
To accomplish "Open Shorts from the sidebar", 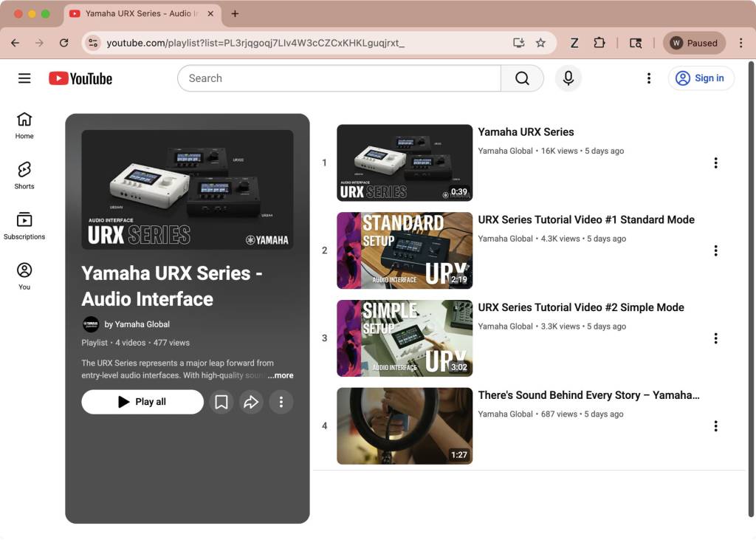I will coord(24,176).
